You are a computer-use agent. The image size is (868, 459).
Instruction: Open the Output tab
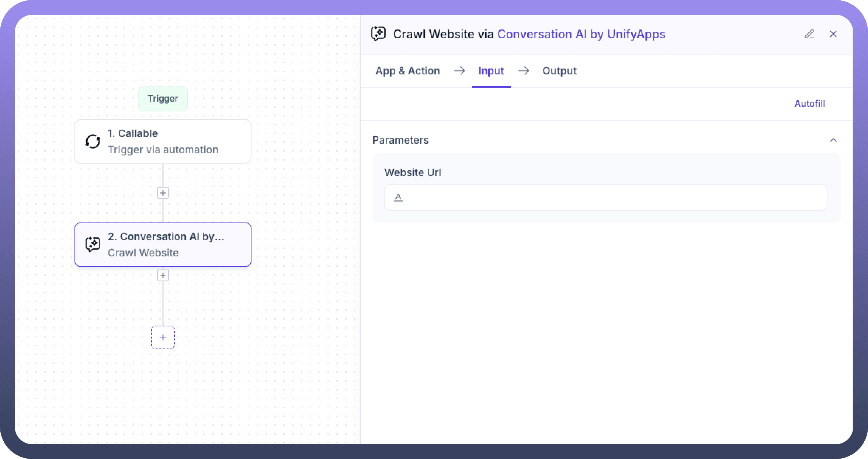559,71
